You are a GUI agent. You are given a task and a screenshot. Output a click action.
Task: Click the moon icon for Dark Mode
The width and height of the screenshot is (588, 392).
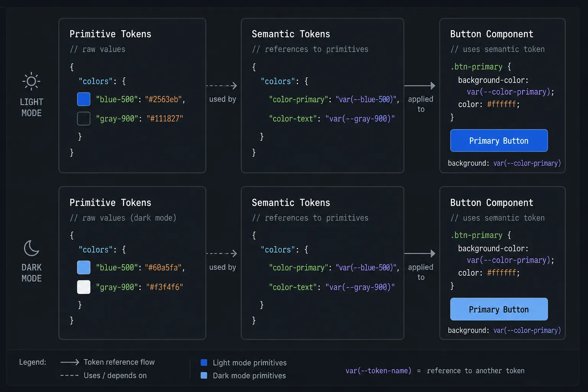click(31, 248)
